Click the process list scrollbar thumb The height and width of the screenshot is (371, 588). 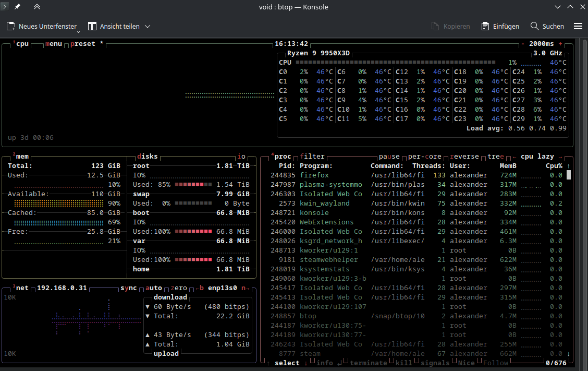569,175
